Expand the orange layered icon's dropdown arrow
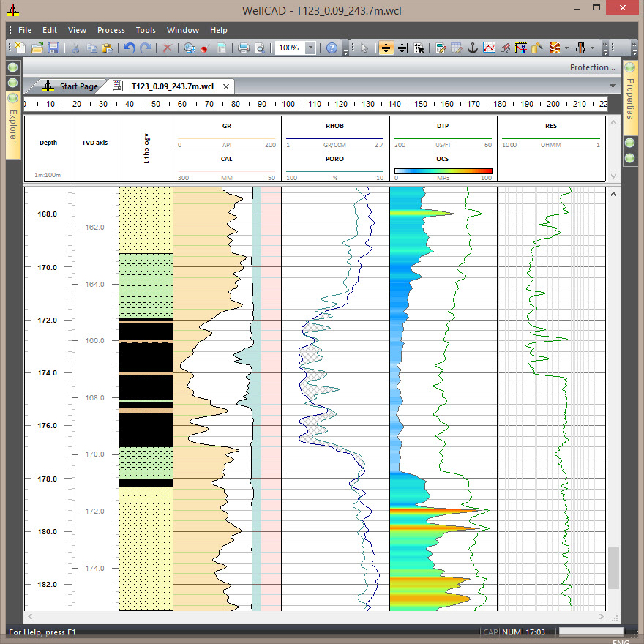This screenshot has width=644, height=644. pos(566,48)
